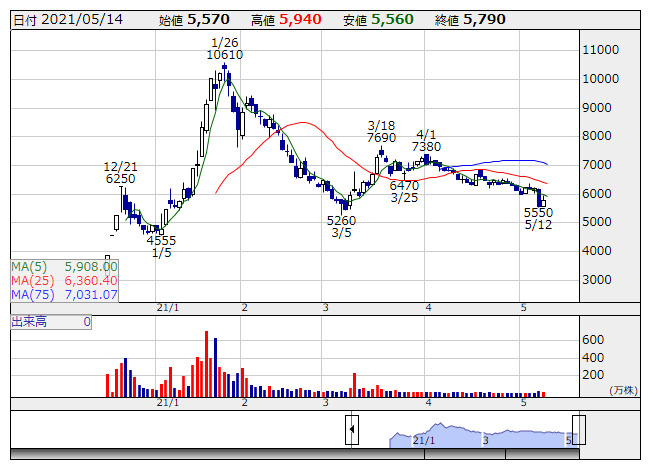653x470 pixels.
Task: Select the MA(75) legend entry
Action: coord(64,295)
